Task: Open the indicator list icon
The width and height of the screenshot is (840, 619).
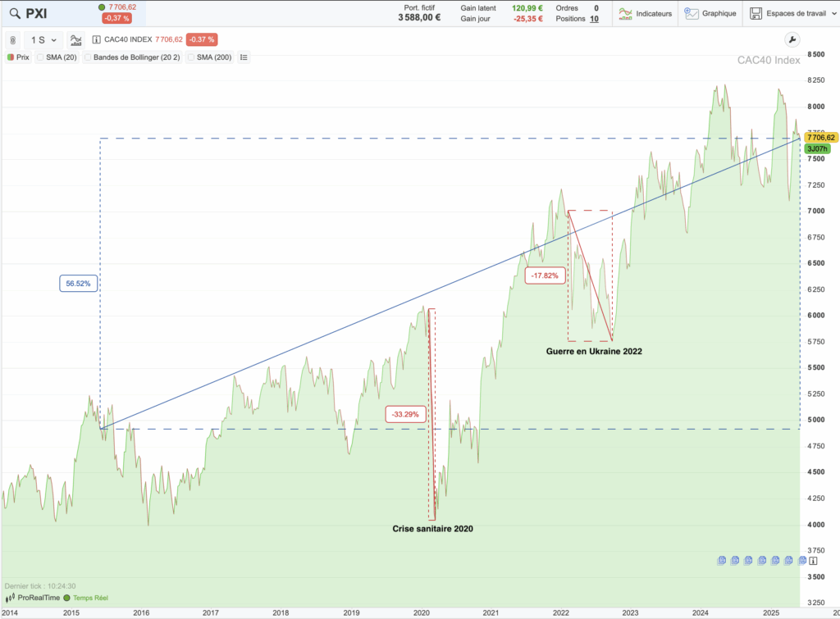Action: point(244,57)
